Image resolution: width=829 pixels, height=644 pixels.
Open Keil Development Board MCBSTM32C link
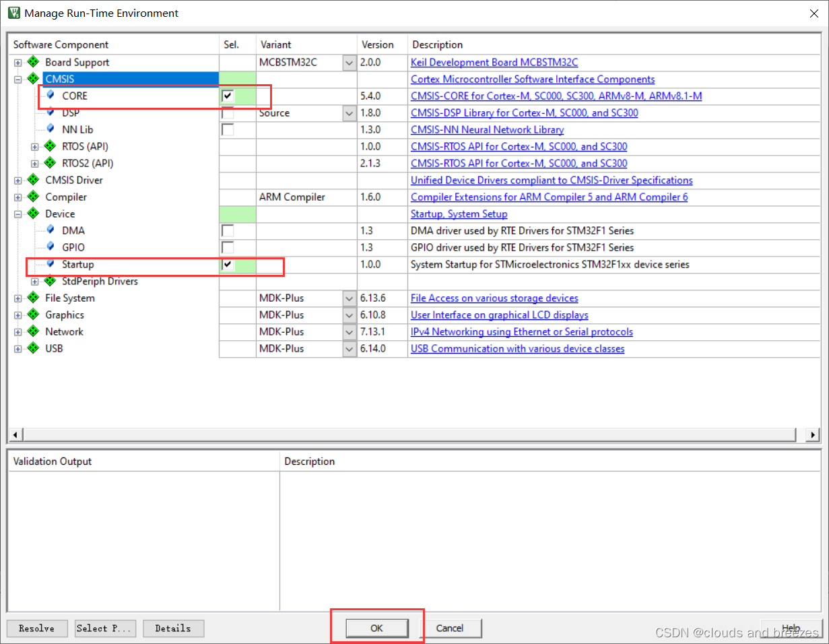click(x=494, y=62)
